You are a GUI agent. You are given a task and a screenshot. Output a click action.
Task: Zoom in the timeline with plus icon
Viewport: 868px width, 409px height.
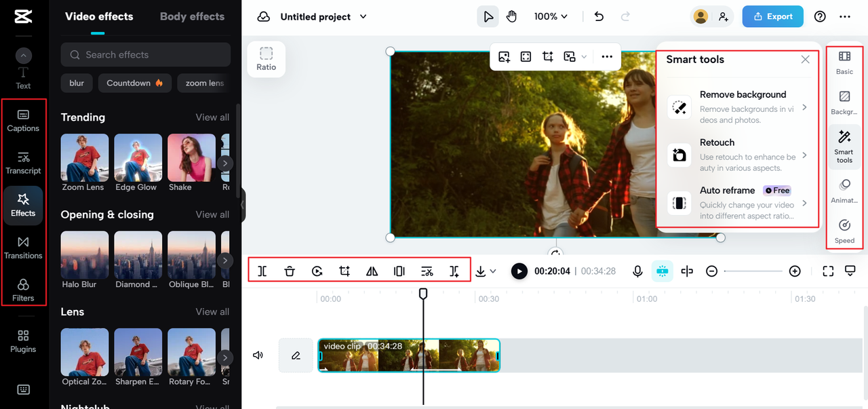(x=795, y=271)
